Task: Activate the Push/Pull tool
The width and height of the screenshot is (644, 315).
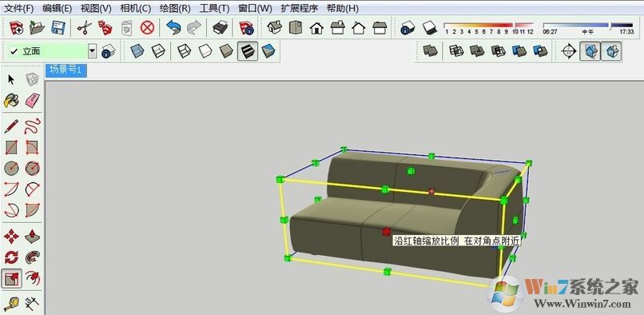Action: click(x=33, y=237)
